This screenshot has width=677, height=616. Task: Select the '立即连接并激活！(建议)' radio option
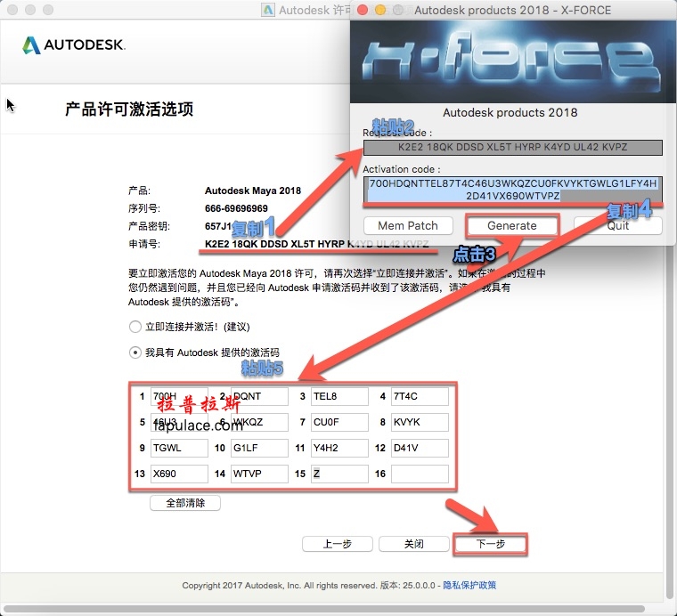pos(135,327)
